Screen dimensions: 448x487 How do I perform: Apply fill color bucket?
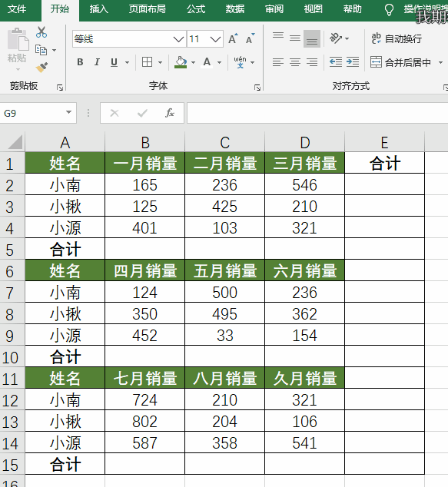(x=181, y=62)
